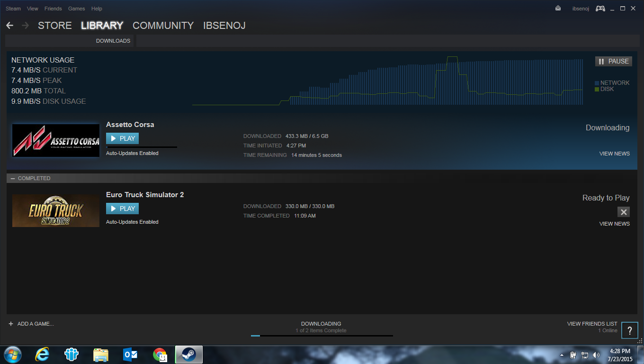View news for Euro Truck Simulator 2
The width and height of the screenshot is (644, 364).
click(x=614, y=224)
